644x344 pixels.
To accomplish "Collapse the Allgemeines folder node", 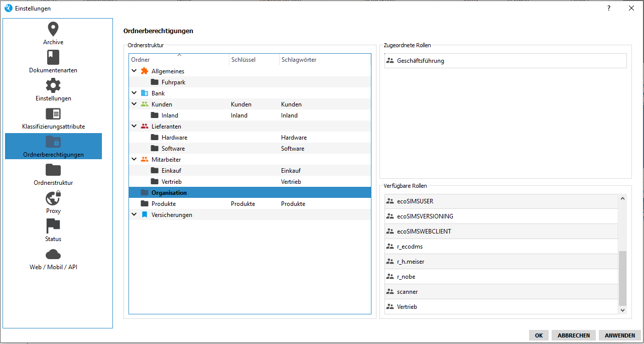I will pos(134,71).
